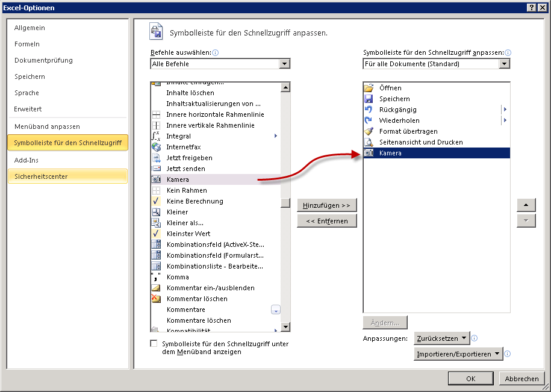Click the info icon beside Importieren/Exportieren
The image size is (551, 392).
pos(507,354)
